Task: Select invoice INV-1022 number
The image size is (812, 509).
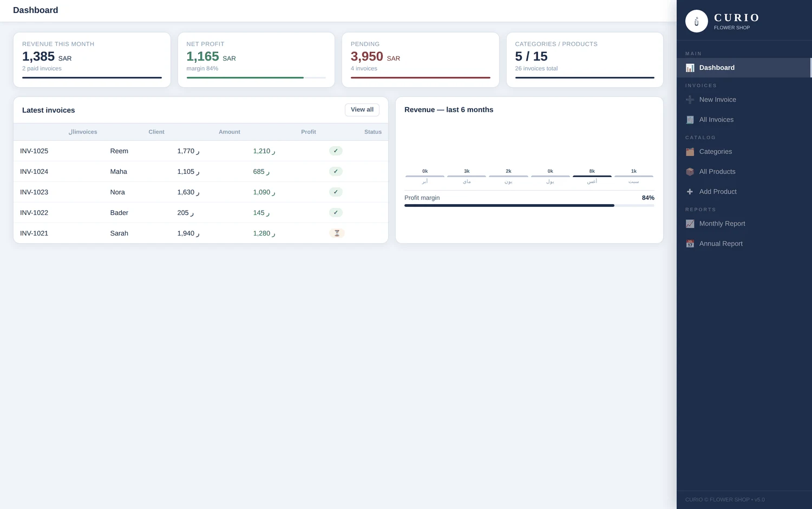Action: pos(34,213)
